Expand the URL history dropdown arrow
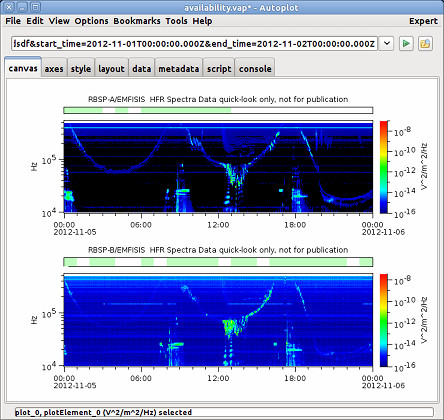Image resolution: width=444 pixels, height=420 pixels. [387, 44]
